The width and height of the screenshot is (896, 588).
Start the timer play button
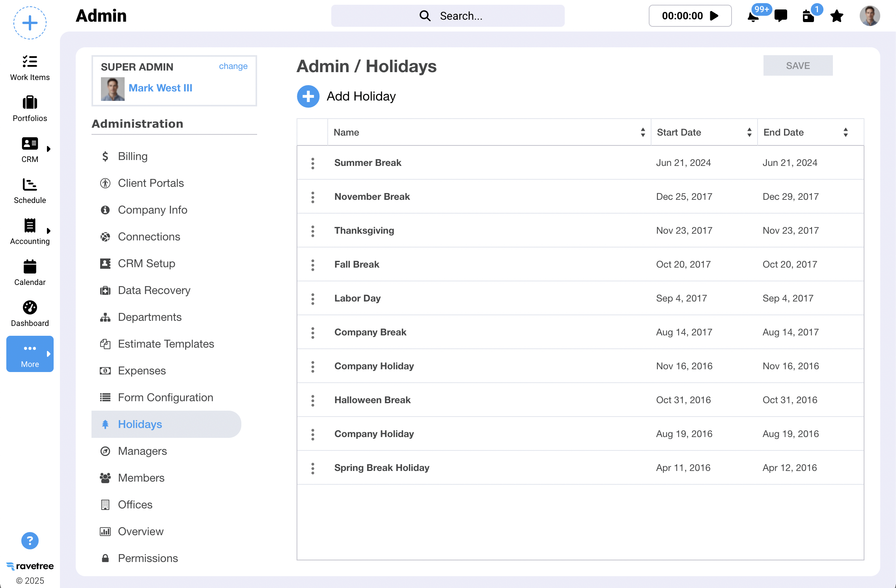click(x=714, y=16)
